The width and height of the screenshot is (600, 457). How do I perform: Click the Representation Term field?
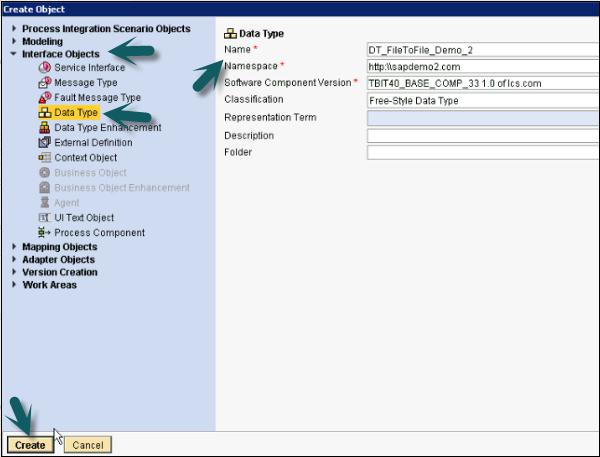[483, 118]
